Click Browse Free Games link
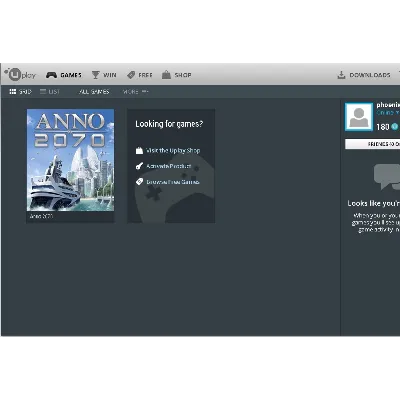 pyautogui.click(x=167, y=182)
